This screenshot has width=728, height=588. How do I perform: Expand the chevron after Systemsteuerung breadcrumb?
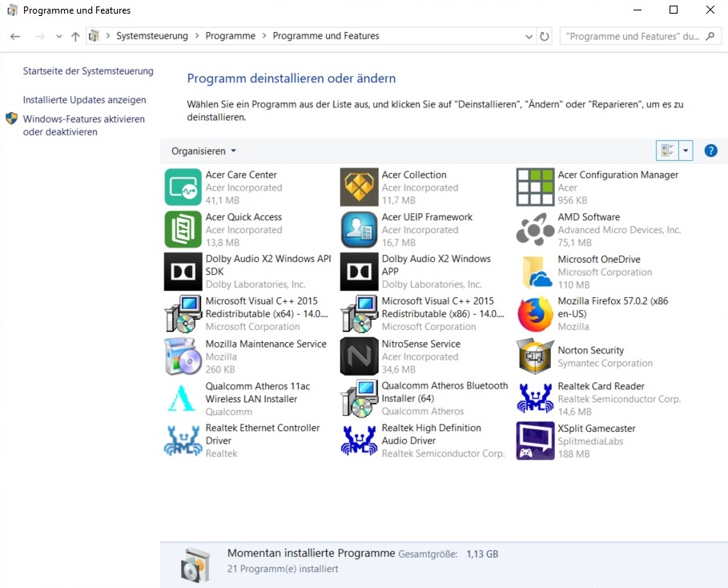(197, 36)
